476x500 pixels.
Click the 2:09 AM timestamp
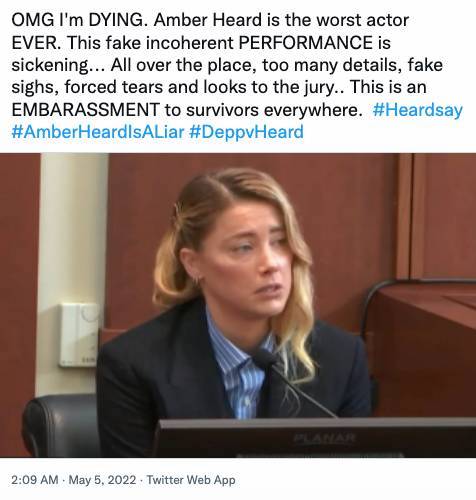tap(35, 480)
